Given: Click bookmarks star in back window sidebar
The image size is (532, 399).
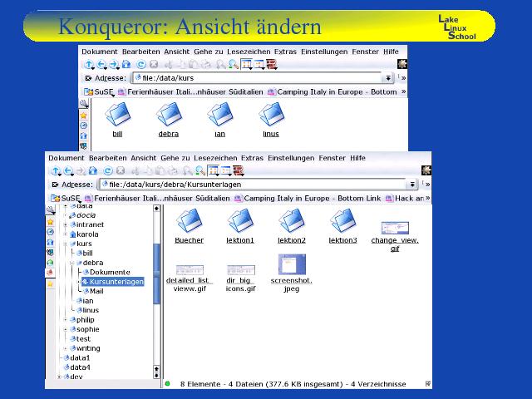Looking at the screenshot, I should [83, 116].
